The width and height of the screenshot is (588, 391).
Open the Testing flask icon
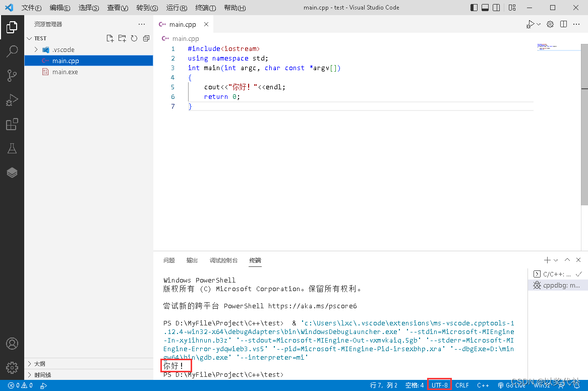pyautogui.click(x=12, y=149)
